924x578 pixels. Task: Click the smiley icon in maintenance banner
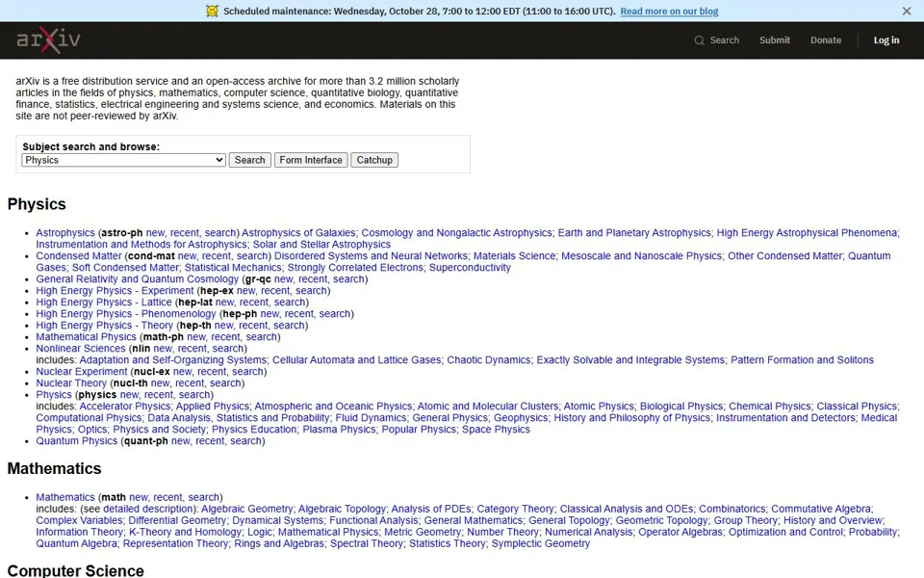(212, 11)
